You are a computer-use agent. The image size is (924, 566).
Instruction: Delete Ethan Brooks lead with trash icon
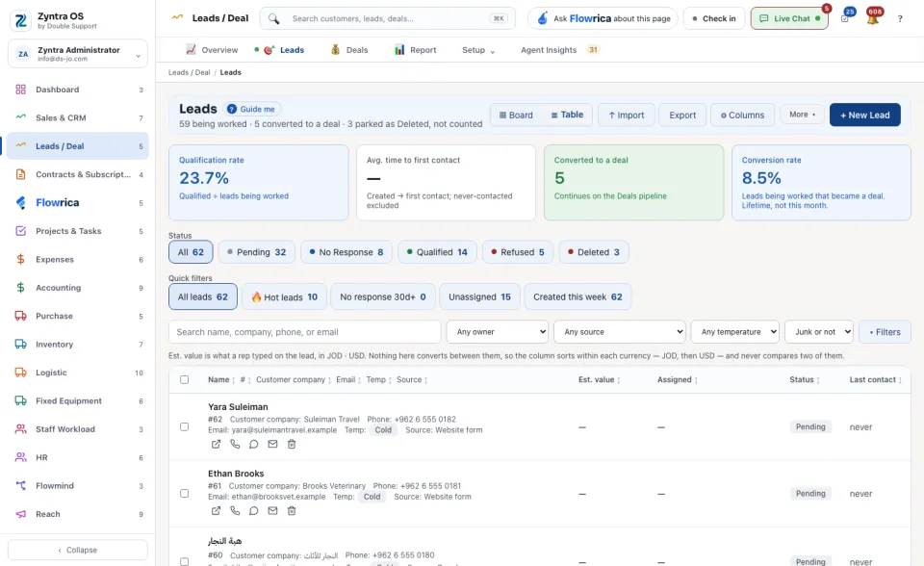click(291, 510)
